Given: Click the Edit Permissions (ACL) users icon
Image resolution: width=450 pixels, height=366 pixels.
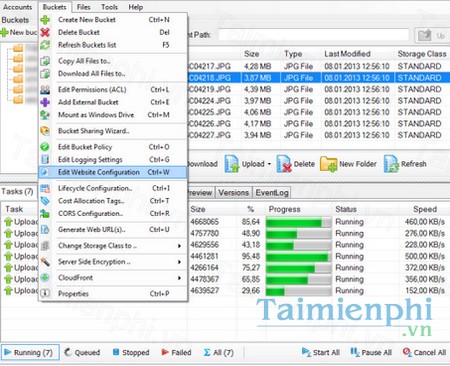Looking at the screenshot, I should tap(45, 90).
